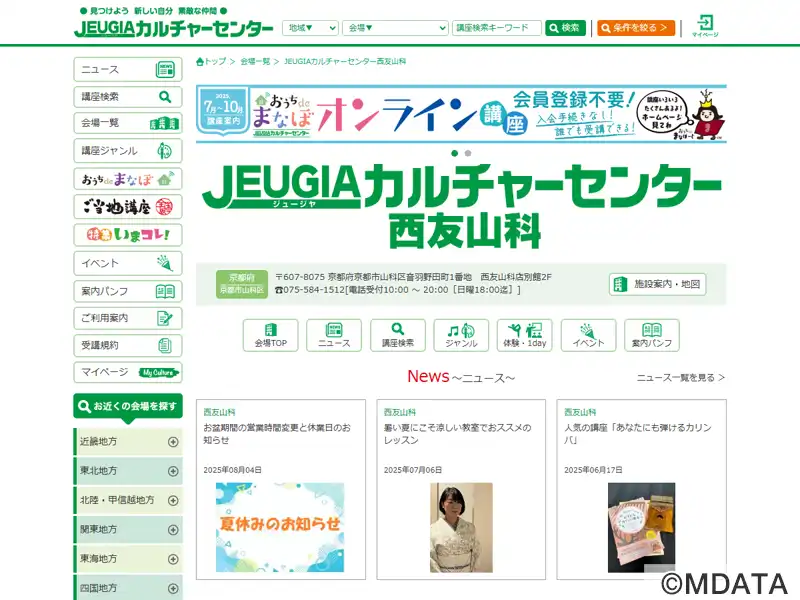Open ニュース in the left sidebar
This screenshot has height=600, width=800.
tap(128, 69)
